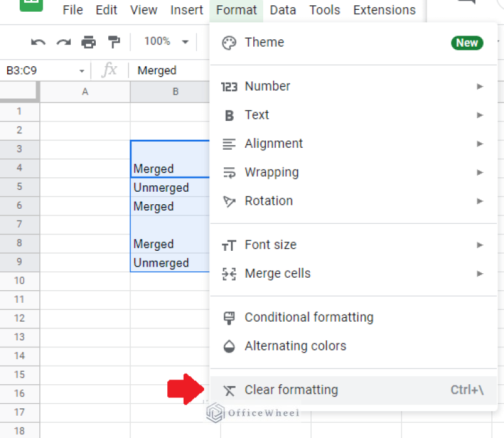Open the 100% zoom dropdown

[x=166, y=42]
